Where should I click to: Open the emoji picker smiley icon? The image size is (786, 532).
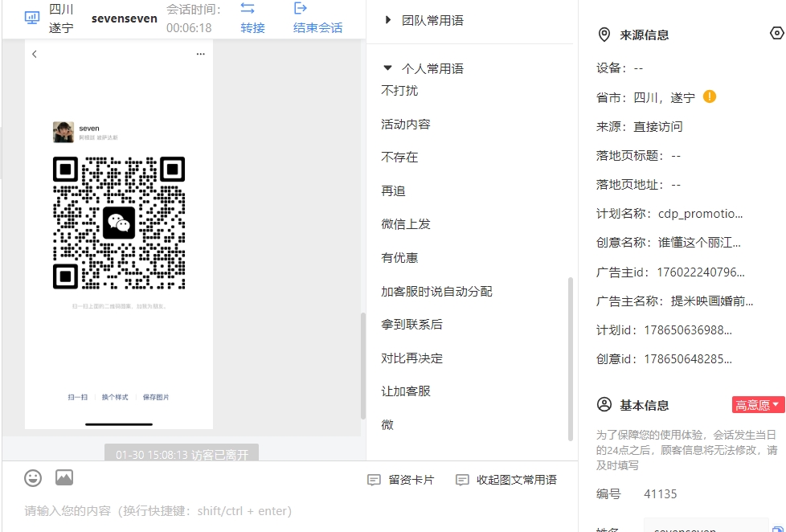coord(33,478)
